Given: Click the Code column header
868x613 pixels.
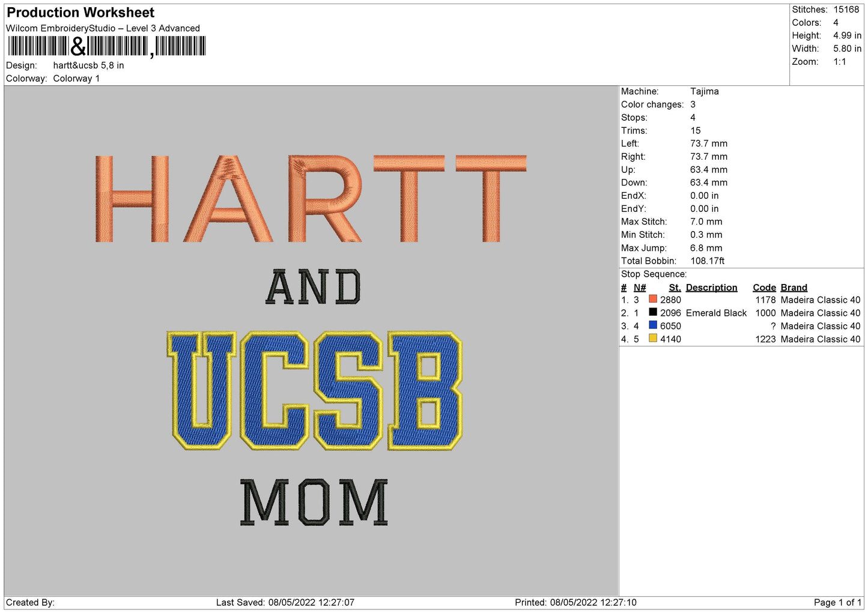Looking at the screenshot, I should point(765,288).
